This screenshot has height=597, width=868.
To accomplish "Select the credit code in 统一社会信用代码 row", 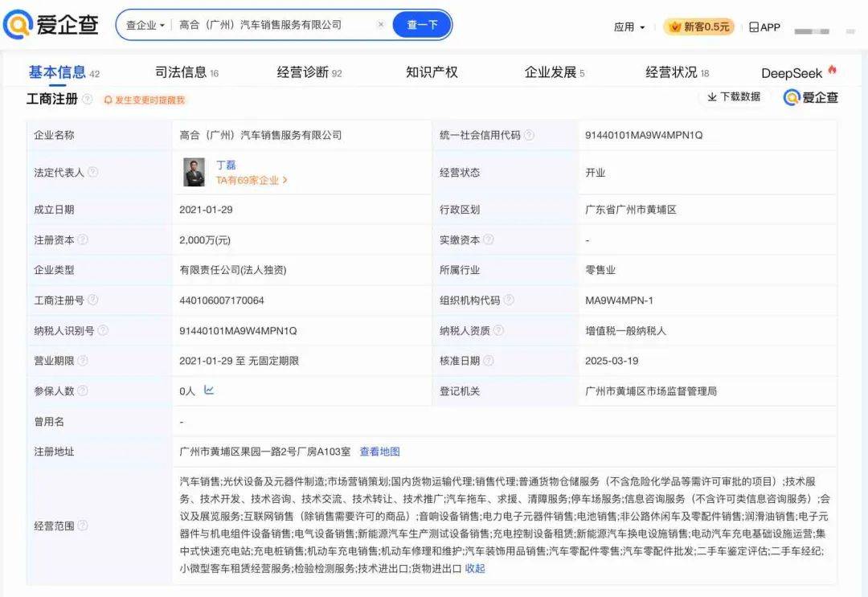I will (x=644, y=135).
